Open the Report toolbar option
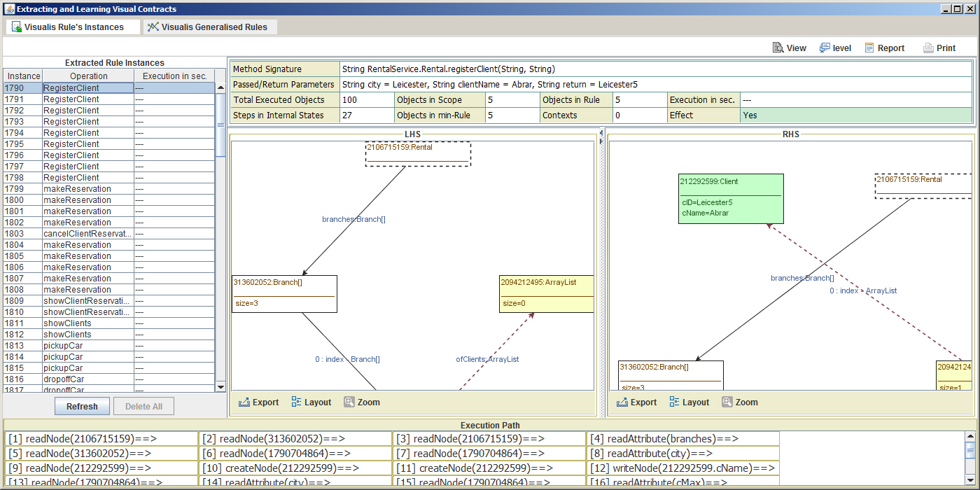This screenshot has width=980, height=490. [x=884, y=48]
